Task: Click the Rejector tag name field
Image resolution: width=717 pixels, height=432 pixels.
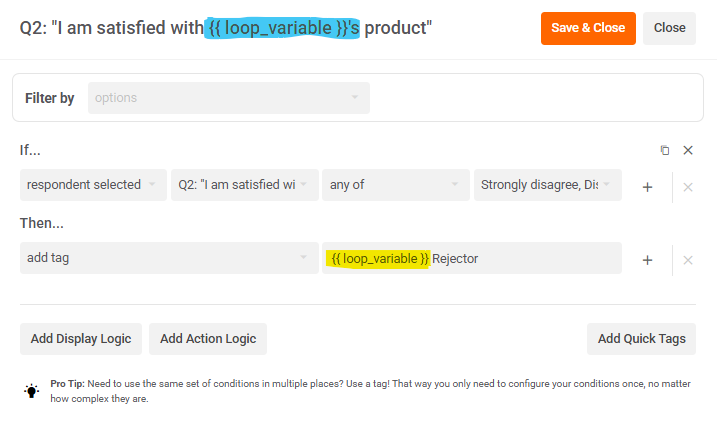Action: point(472,258)
